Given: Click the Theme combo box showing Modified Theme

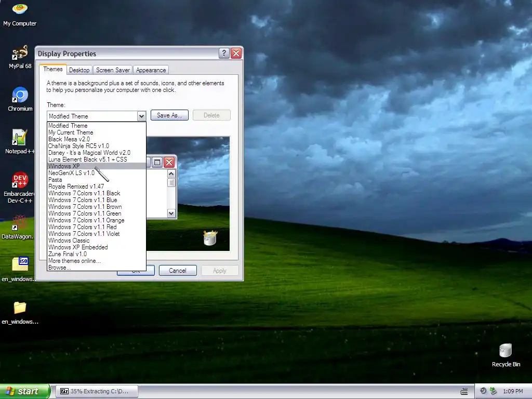Looking at the screenshot, I should (x=96, y=116).
